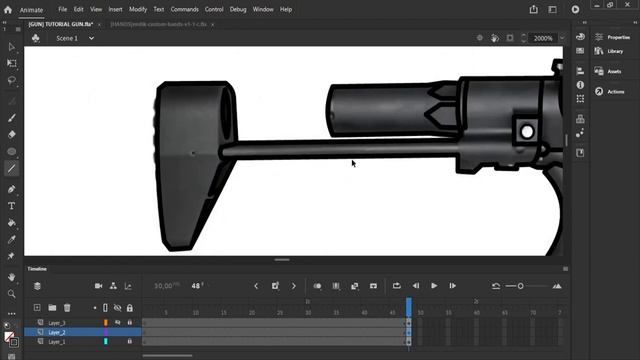Open the Modify menu

pyautogui.click(x=138, y=9)
